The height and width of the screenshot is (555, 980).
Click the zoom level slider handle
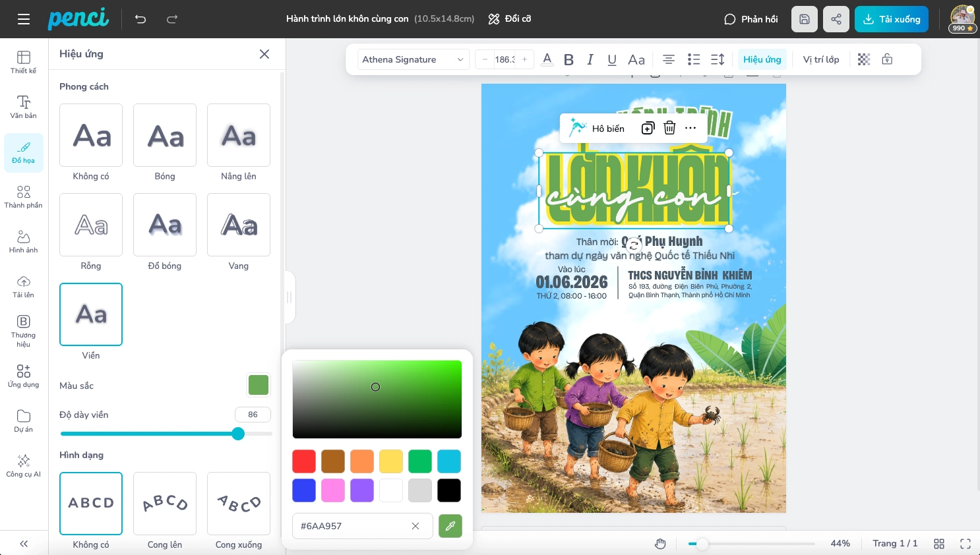pos(702,544)
